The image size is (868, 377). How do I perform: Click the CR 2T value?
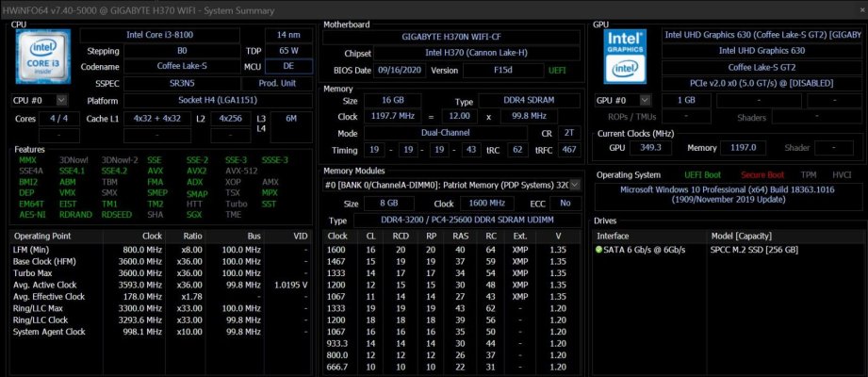(x=568, y=133)
